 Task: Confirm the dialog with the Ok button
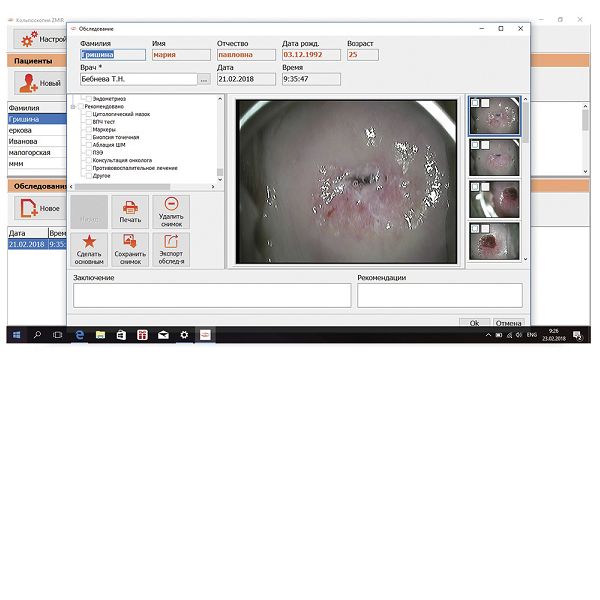[x=474, y=323]
